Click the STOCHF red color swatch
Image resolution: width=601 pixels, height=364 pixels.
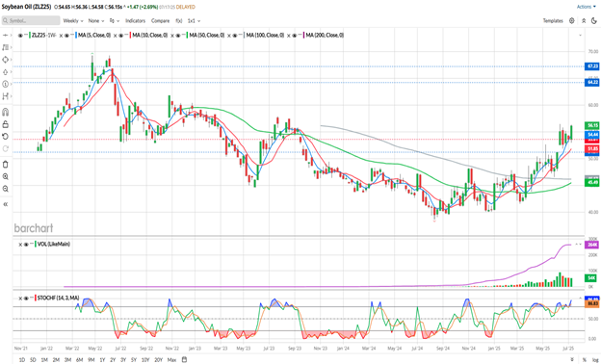36,298
